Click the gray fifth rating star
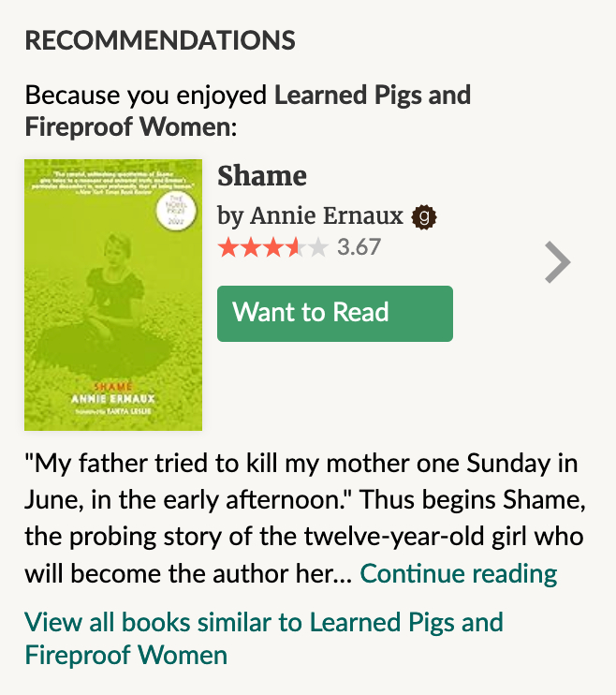 (x=317, y=248)
